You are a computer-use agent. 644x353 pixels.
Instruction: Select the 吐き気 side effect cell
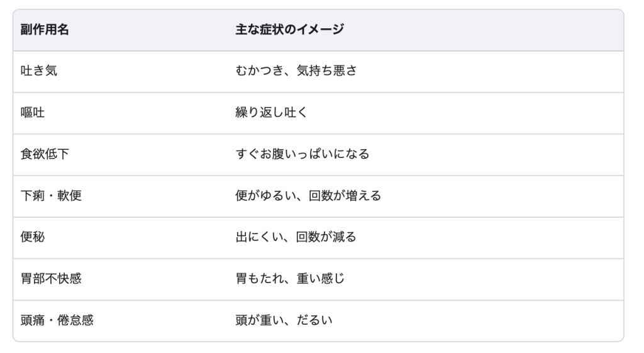(39, 72)
